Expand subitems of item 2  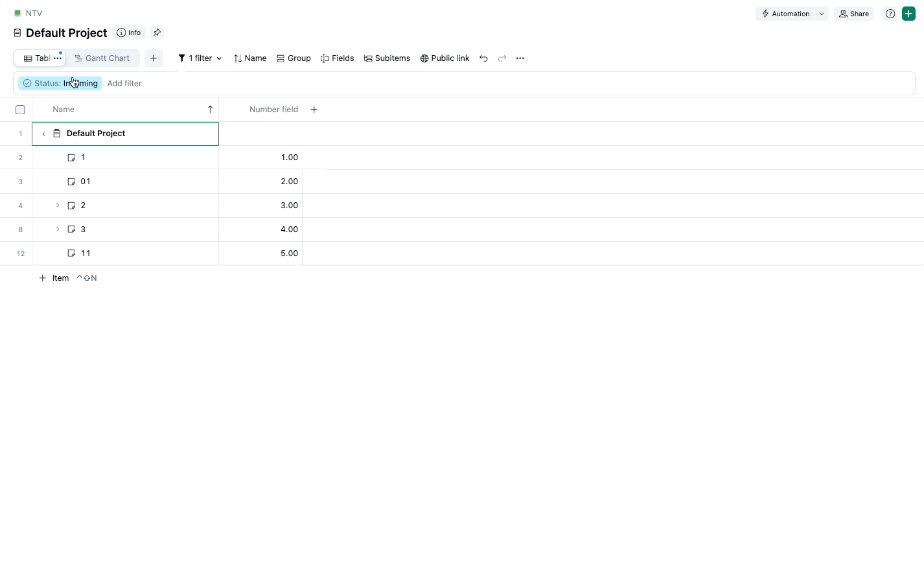[57, 205]
